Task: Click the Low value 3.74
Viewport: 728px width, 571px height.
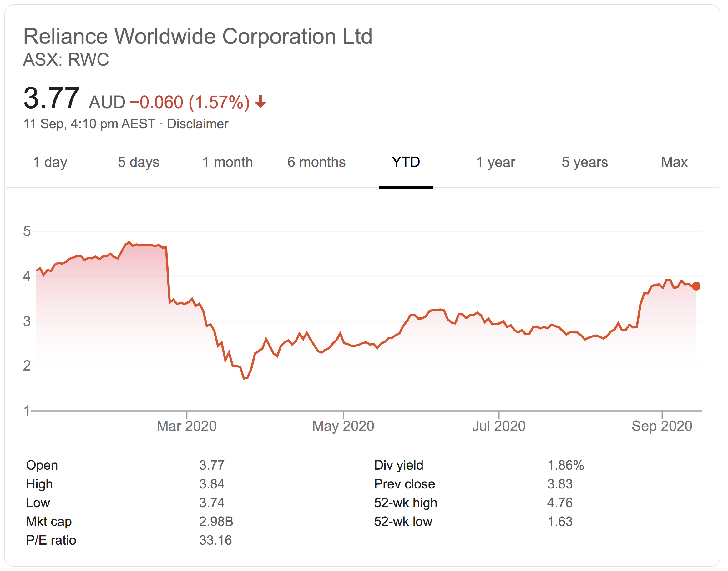Action: (x=212, y=503)
